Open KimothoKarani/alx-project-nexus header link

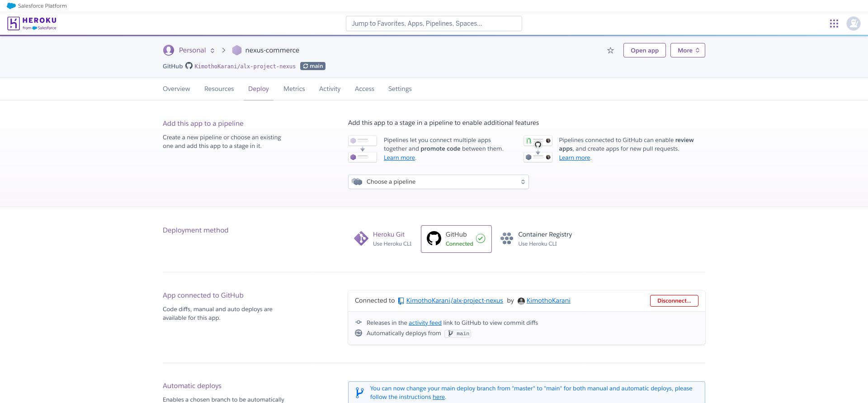(245, 66)
